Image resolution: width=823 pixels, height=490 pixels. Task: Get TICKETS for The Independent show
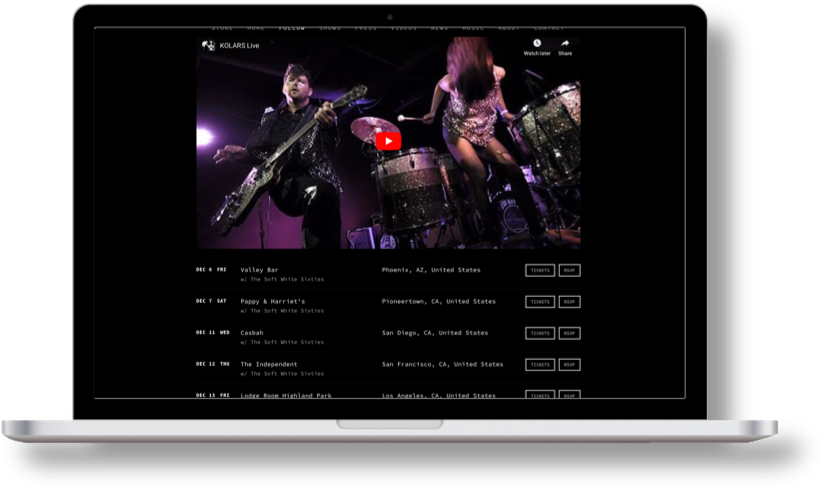click(x=540, y=365)
